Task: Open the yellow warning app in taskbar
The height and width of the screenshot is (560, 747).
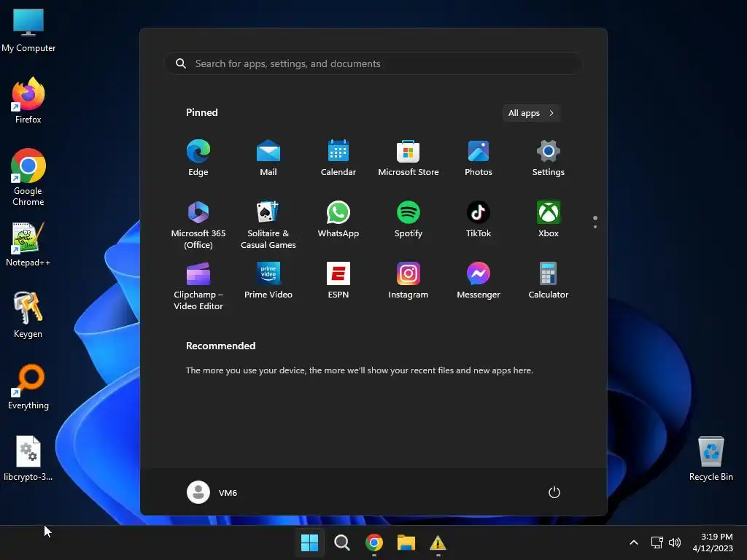Action: (x=438, y=542)
